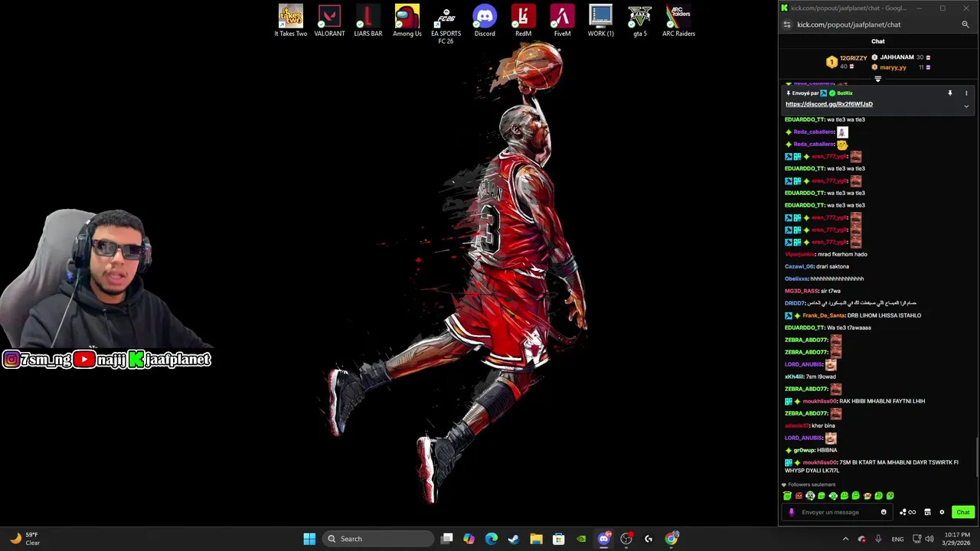
Task: Open 12GRIZZY's profile on the leaderboard
Action: point(846,62)
